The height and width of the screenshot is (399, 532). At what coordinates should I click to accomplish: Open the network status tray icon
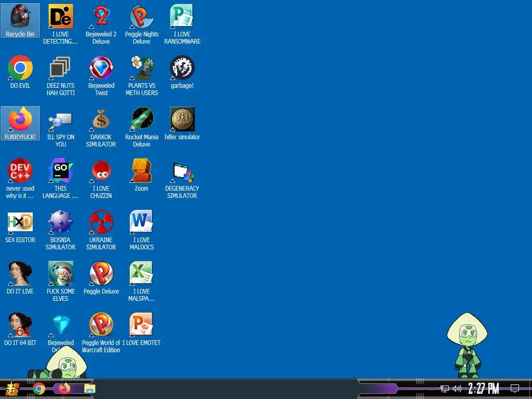[x=445, y=389]
